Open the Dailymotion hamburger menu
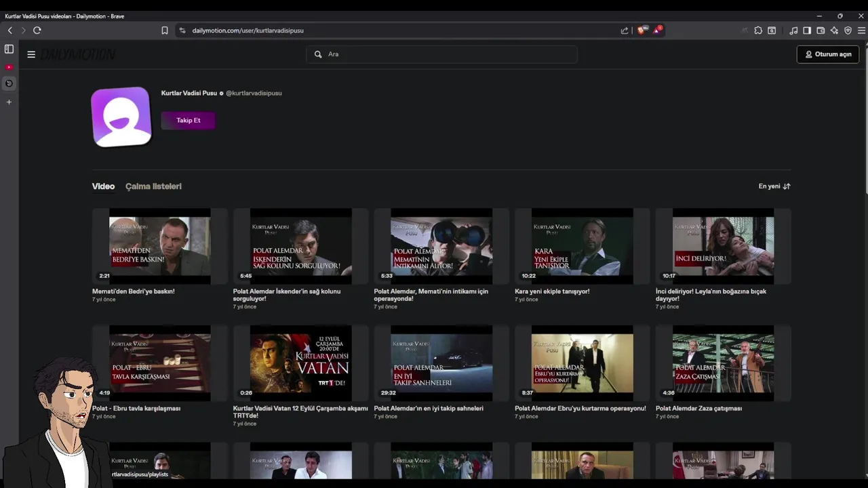 [31, 54]
